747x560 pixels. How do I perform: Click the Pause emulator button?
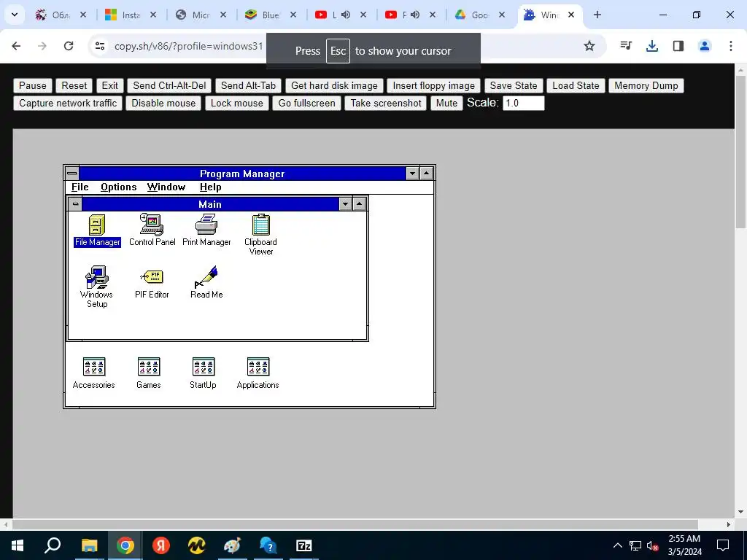pyautogui.click(x=32, y=86)
